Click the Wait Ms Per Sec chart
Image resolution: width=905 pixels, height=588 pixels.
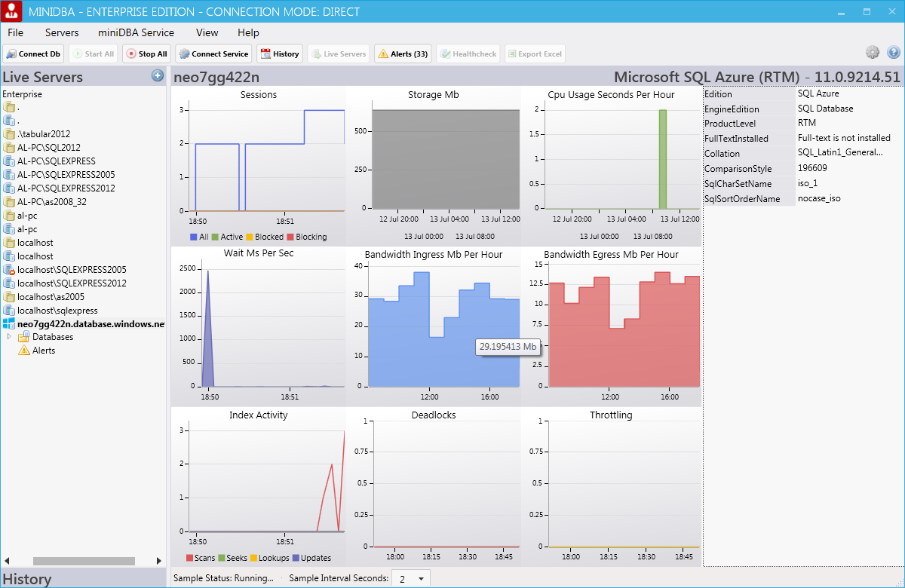[x=258, y=326]
